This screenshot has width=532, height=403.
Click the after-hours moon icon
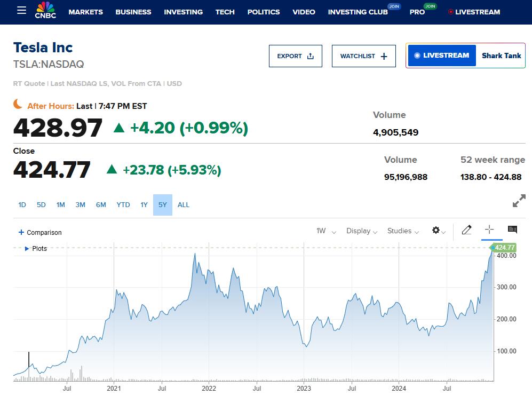point(18,104)
